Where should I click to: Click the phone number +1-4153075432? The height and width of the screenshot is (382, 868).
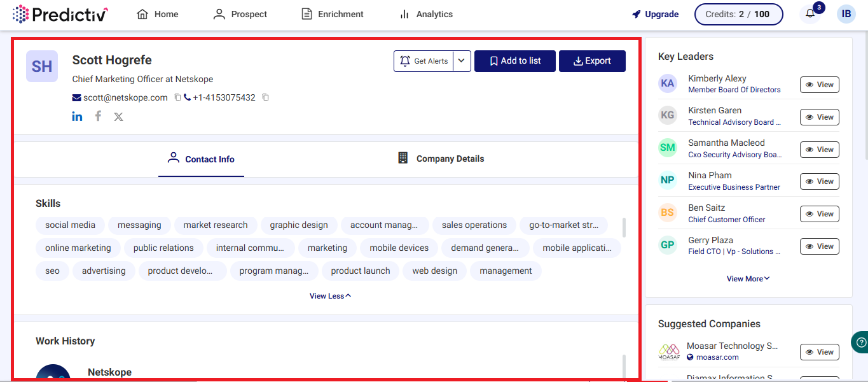pos(224,97)
